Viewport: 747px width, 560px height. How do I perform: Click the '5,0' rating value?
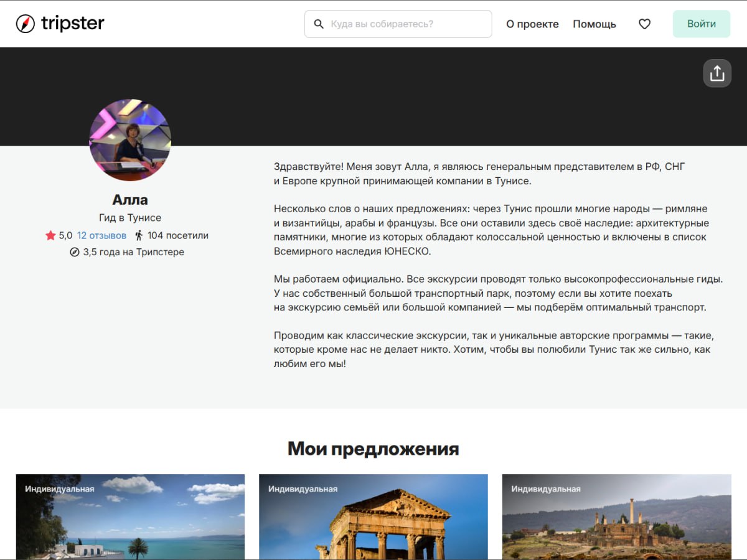tap(65, 236)
